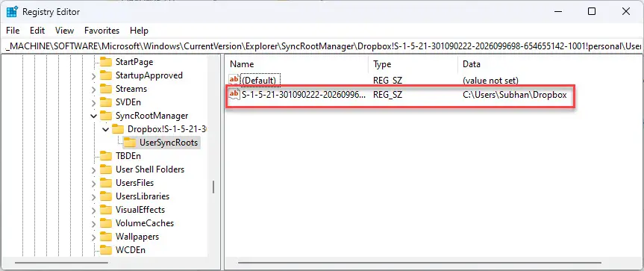Viewport: 644px width, 271px height.
Task: Click the UserSyncRoots folder icon
Action: pyautogui.click(x=130, y=143)
